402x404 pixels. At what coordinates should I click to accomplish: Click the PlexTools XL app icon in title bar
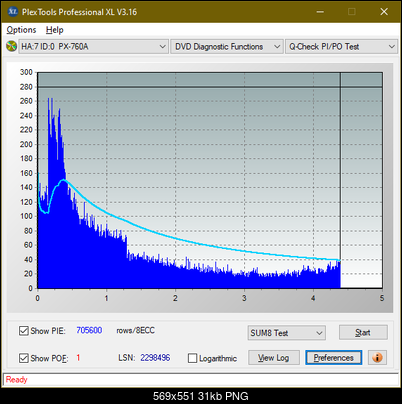click(12, 12)
